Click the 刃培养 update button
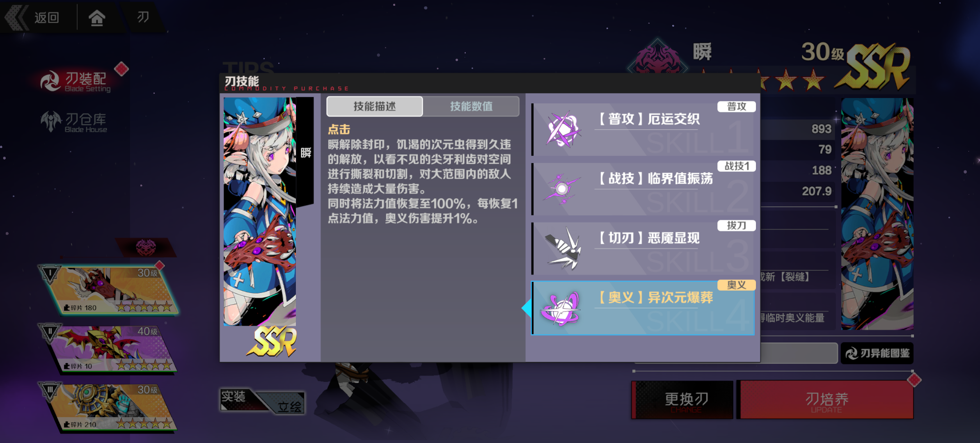 tap(826, 400)
